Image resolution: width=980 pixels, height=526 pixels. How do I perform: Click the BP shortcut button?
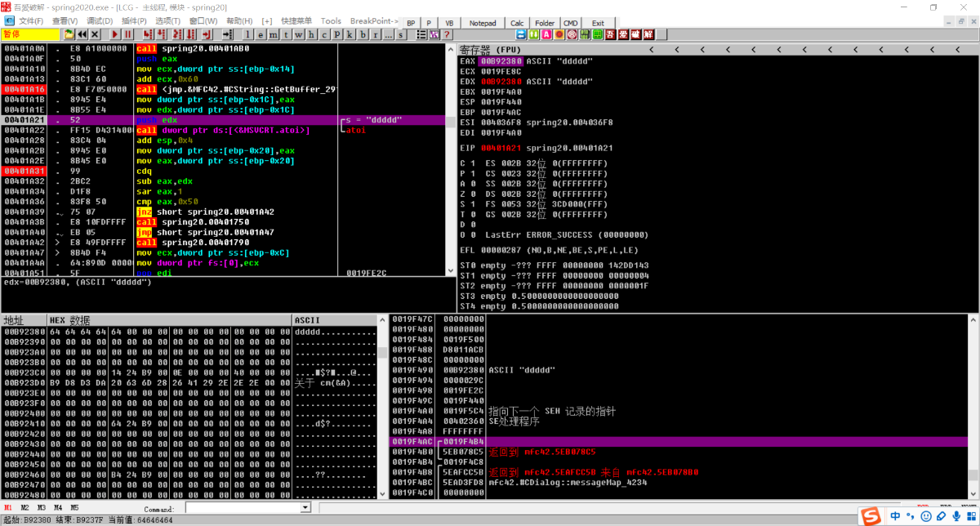click(411, 23)
